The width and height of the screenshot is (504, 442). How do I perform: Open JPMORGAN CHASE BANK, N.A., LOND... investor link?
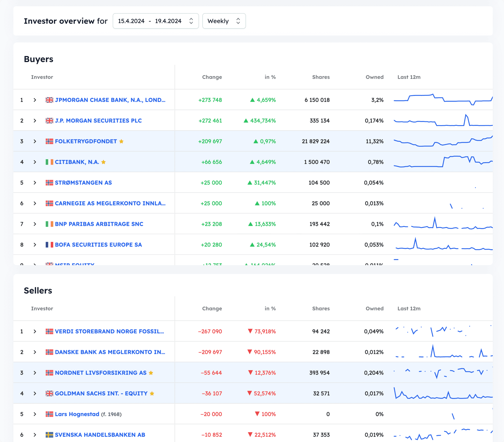click(x=110, y=100)
